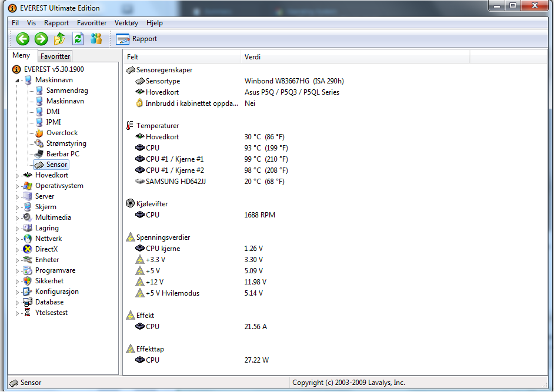This screenshot has height=392, width=554.
Task: Select EVEREST v5.30.1900 root tree node
Action: click(54, 69)
